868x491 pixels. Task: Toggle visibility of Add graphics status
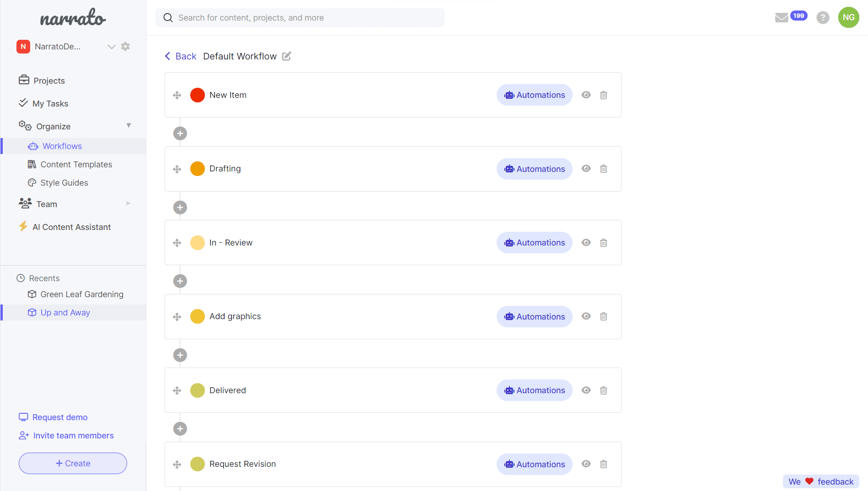(x=586, y=316)
